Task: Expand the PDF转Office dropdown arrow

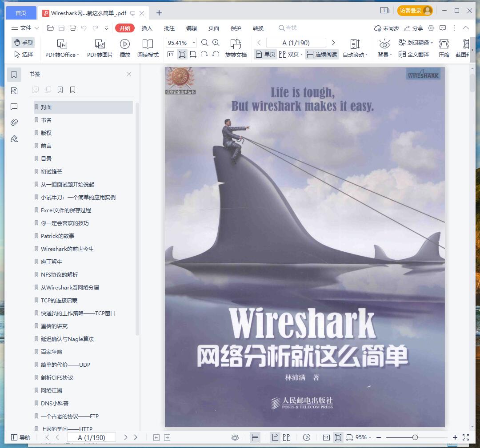Action: (x=78, y=55)
